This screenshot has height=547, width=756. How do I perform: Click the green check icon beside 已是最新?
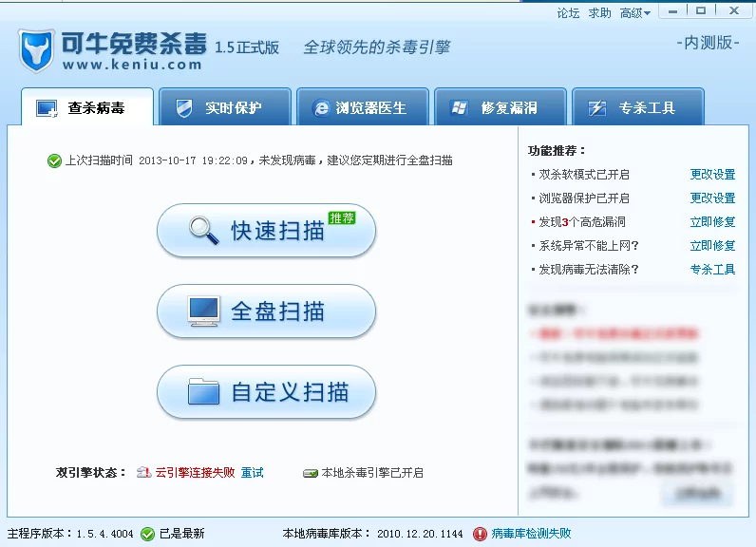click(x=147, y=534)
